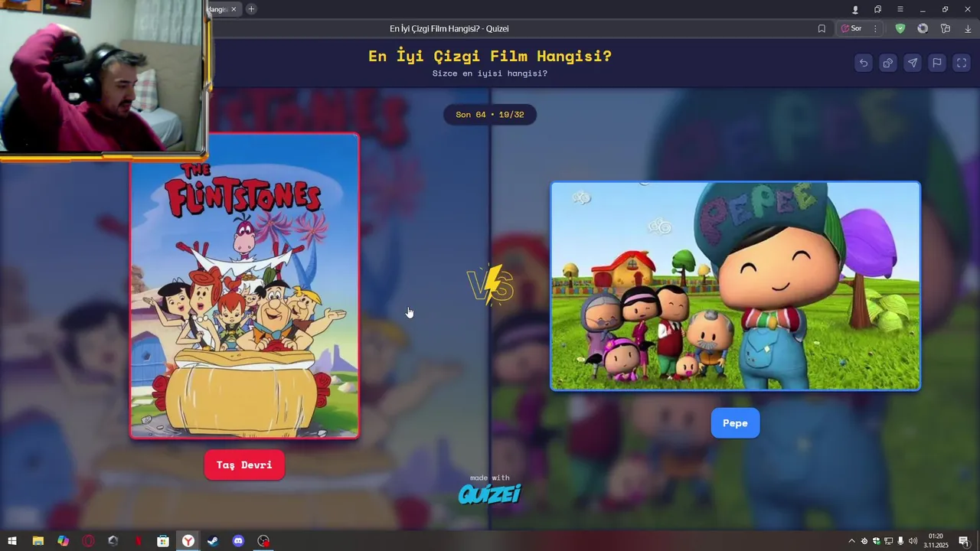Click the undo arrow button in quiz header
The width and height of the screenshot is (980, 551).
[x=864, y=63]
